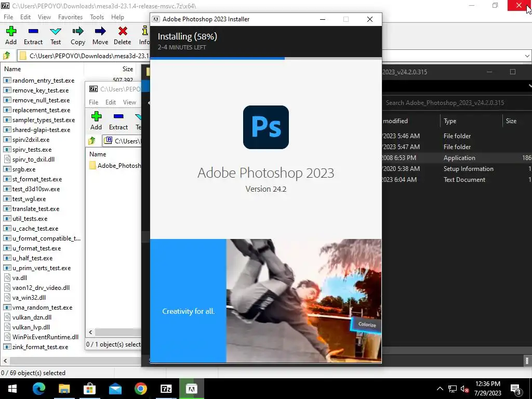Switch to 7-Zip taskbar icon
532x399 pixels.
coord(166,389)
